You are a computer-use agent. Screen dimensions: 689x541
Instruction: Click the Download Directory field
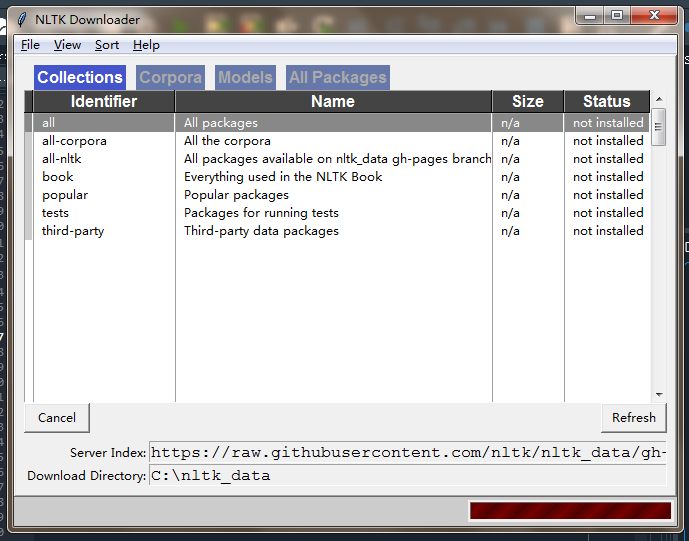tap(408, 476)
